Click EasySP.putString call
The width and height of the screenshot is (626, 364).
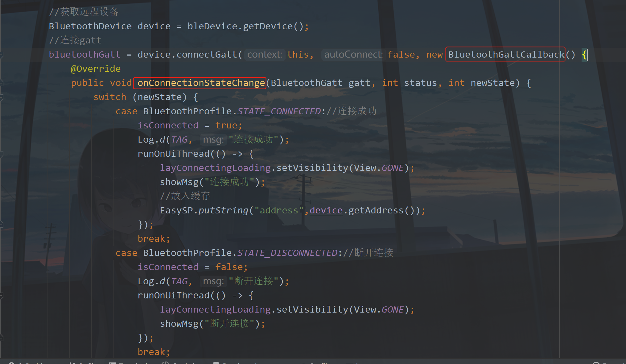[204, 210]
